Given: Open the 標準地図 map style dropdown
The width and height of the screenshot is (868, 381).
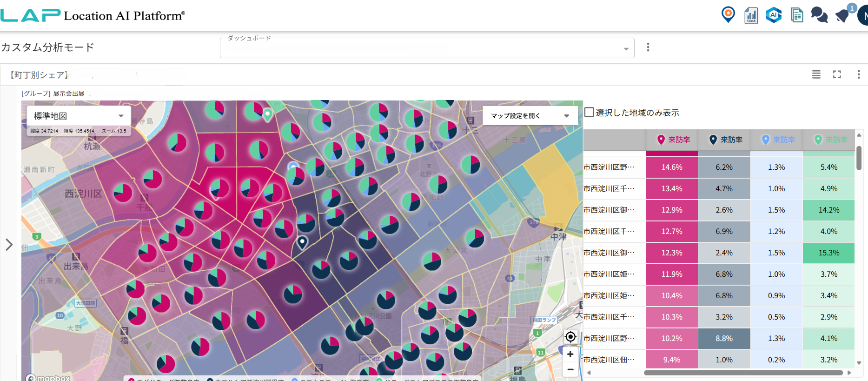Looking at the screenshot, I should coord(78,116).
